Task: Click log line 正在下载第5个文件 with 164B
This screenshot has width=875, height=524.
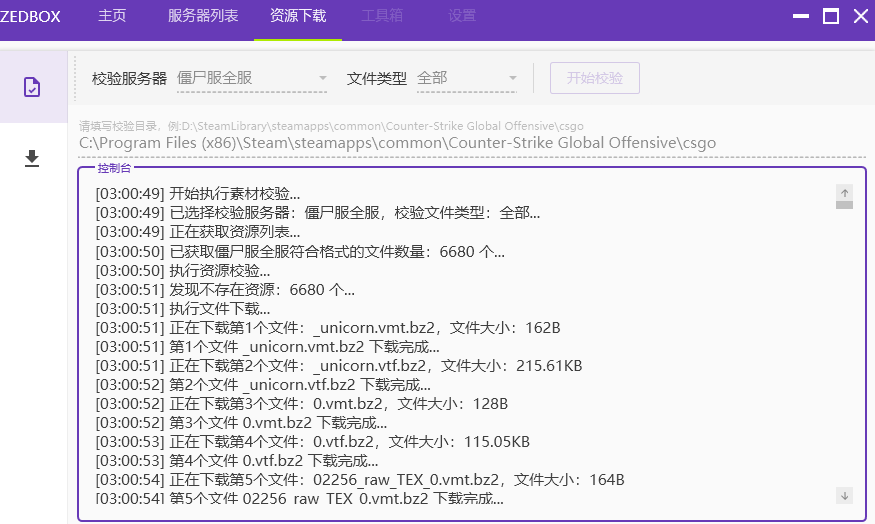Action: pos(360,479)
